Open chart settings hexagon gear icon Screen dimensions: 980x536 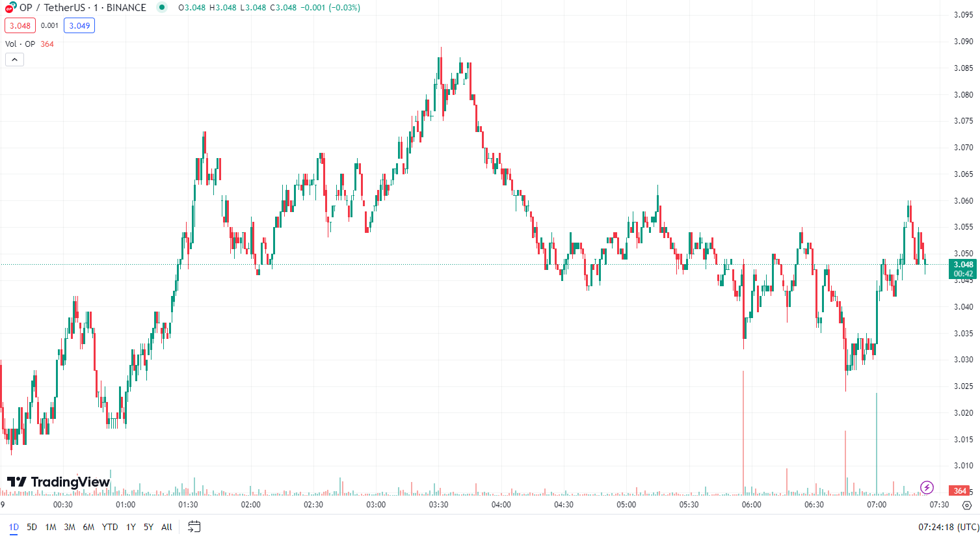(x=967, y=505)
